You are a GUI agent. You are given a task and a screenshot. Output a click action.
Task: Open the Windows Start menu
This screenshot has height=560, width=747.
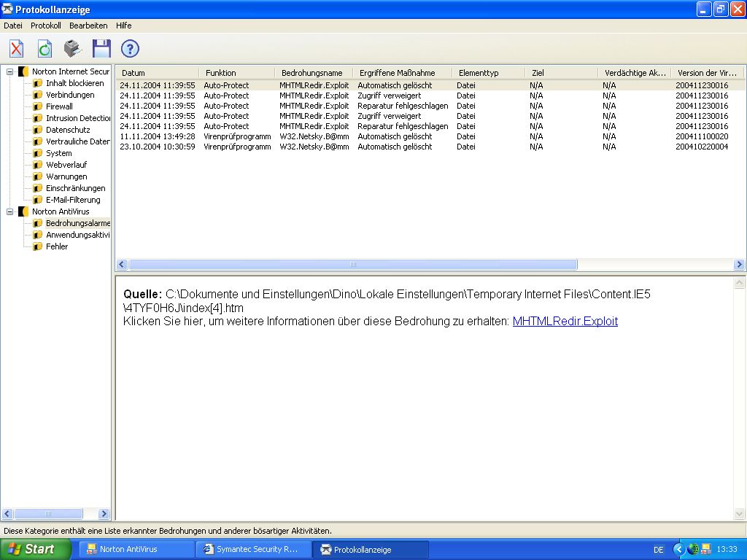(35, 549)
